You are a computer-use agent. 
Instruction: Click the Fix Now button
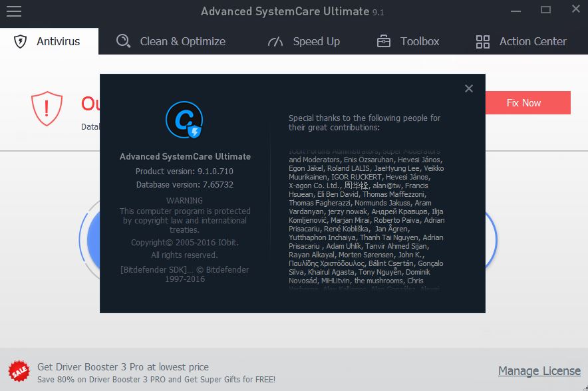(x=523, y=103)
